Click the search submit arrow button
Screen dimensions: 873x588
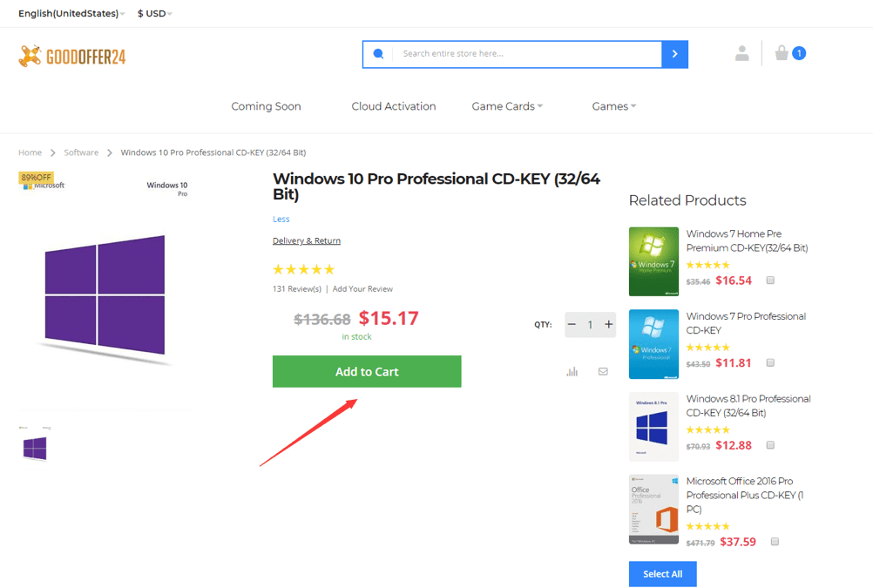(674, 54)
